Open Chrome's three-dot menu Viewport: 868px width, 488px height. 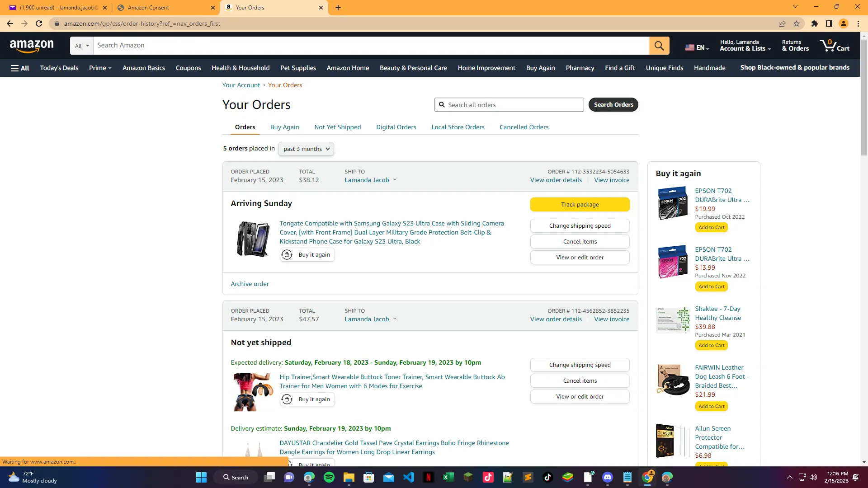[x=858, y=23]
